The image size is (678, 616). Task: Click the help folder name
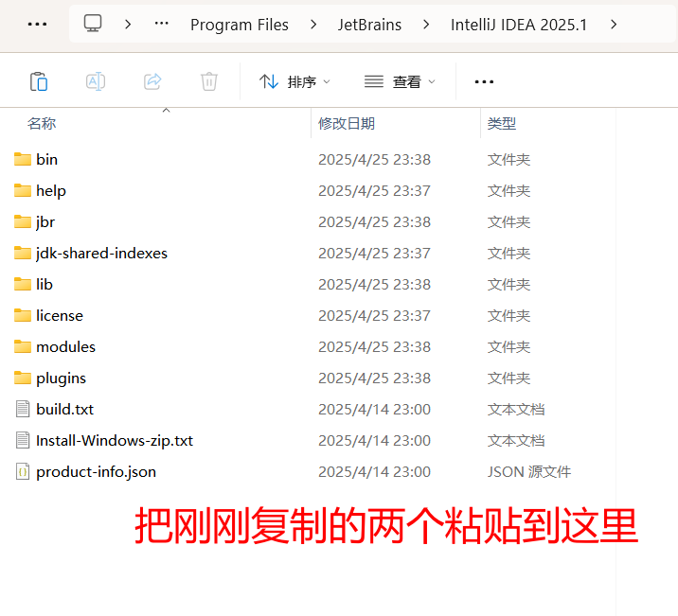point(51,191)
